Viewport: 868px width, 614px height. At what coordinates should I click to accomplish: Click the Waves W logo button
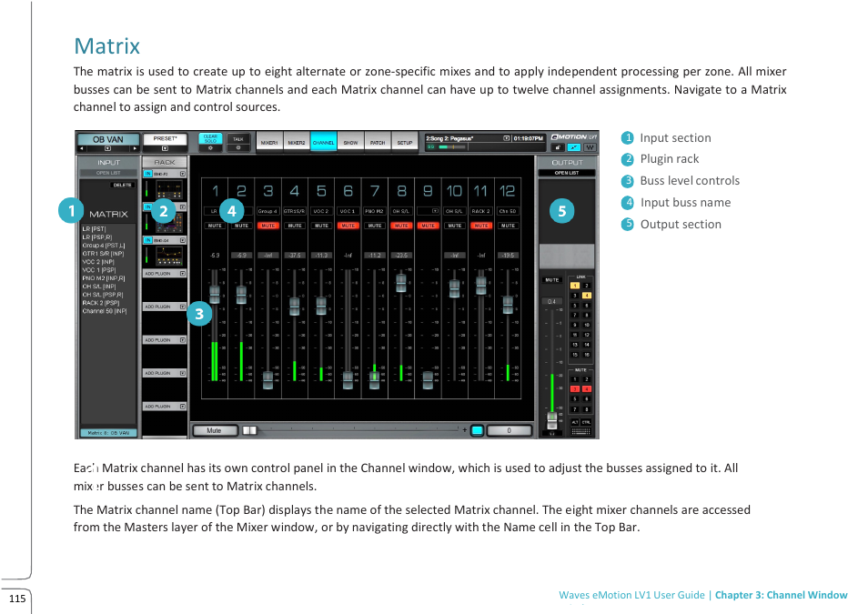tap(590, 147)
